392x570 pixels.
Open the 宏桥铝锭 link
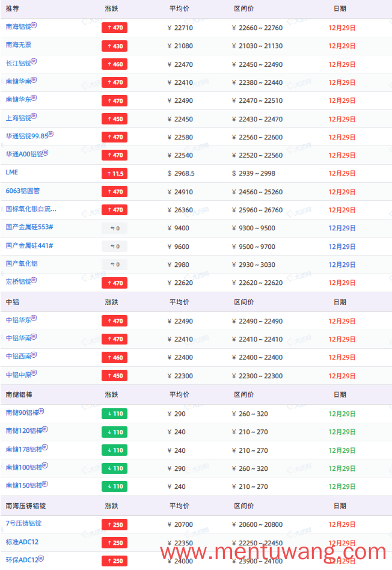(19, 282)
